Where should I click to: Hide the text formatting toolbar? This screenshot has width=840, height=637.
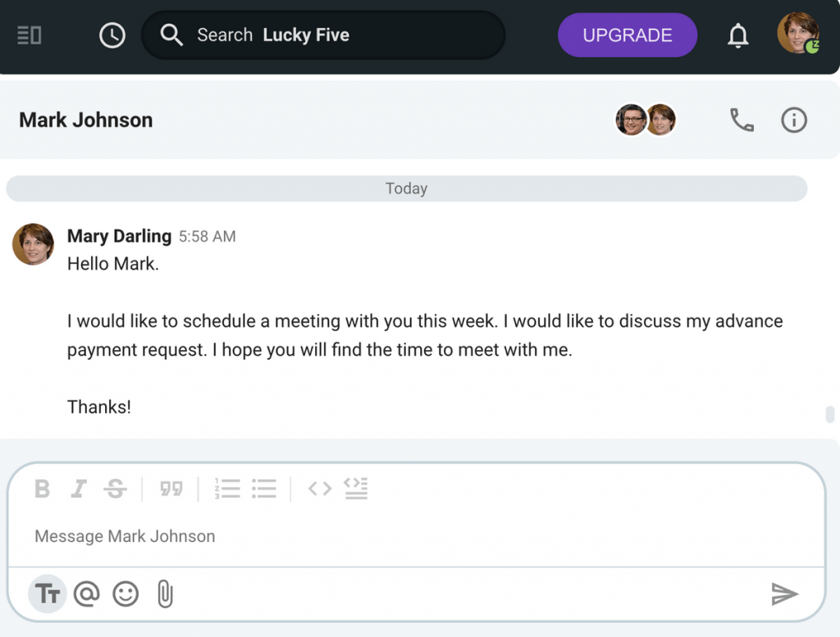pyautogui.click(x=48, y=594)
